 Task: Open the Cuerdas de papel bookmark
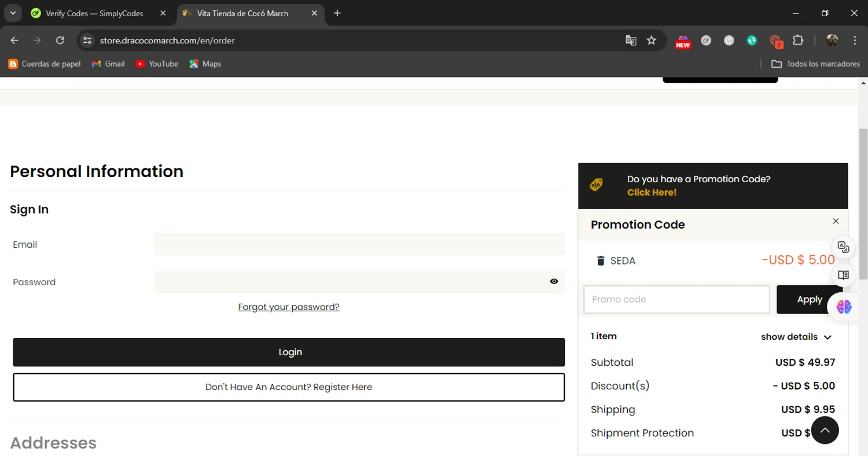coord(45,64)
